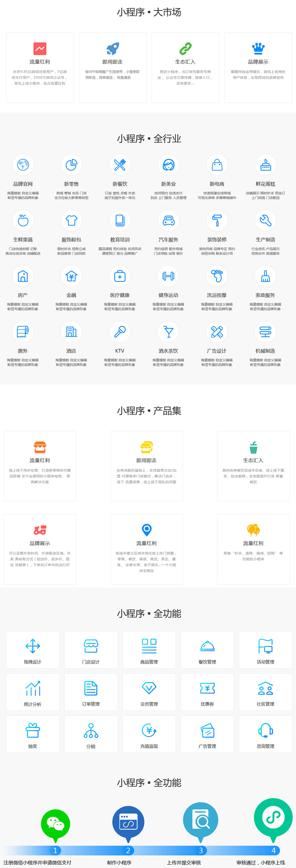Image resolution: width=296 pixels, height=868 pixels.
Task: Open the 房产 house icon
Action: click(23, 276)
